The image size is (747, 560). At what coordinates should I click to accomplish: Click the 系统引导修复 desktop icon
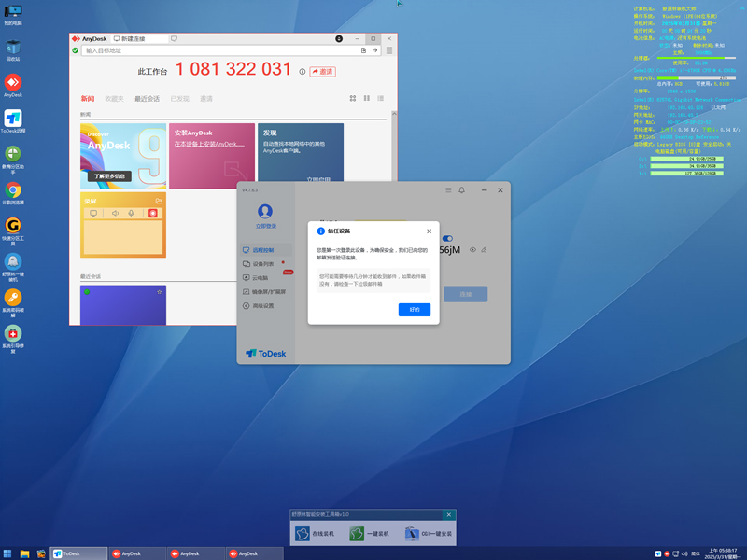13,339
